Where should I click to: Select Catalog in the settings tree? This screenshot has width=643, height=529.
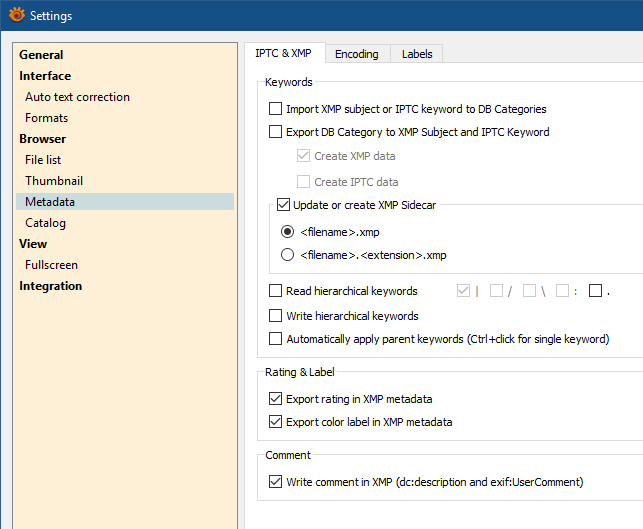46,223
